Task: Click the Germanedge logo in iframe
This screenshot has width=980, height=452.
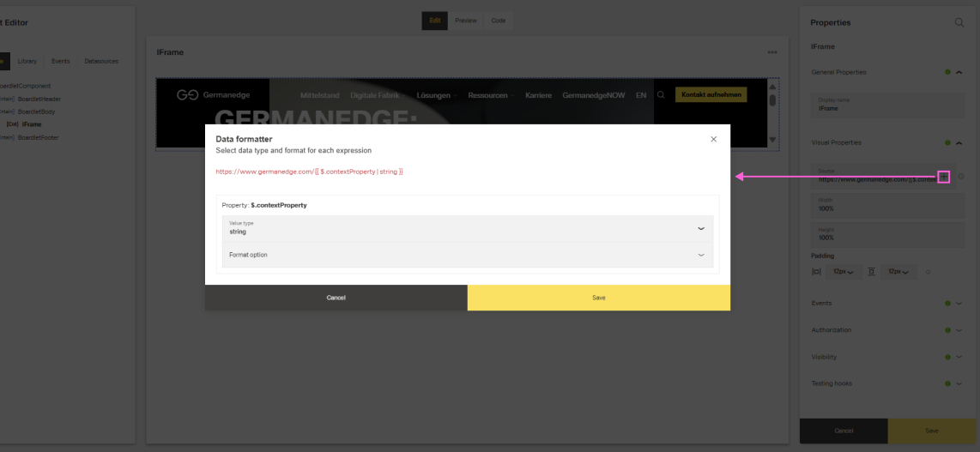Action: [213, 95]
